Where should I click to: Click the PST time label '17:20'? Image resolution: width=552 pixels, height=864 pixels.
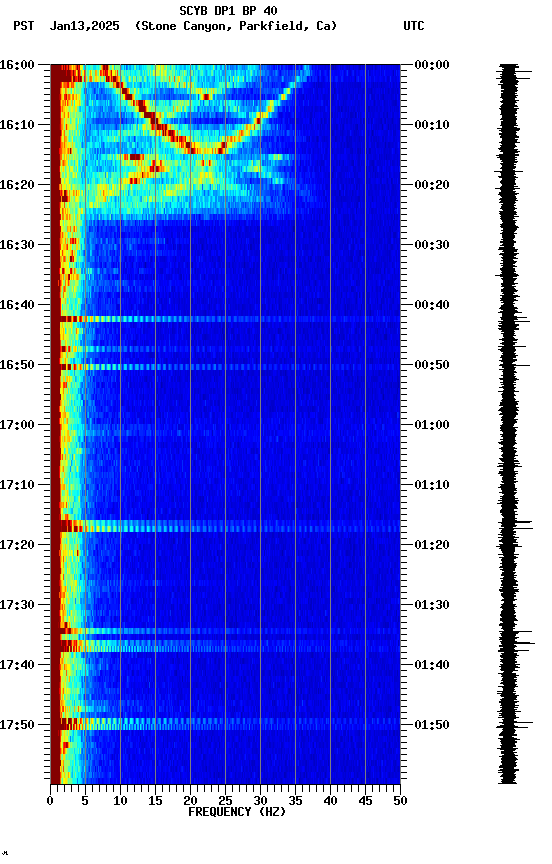coord(17,546)
